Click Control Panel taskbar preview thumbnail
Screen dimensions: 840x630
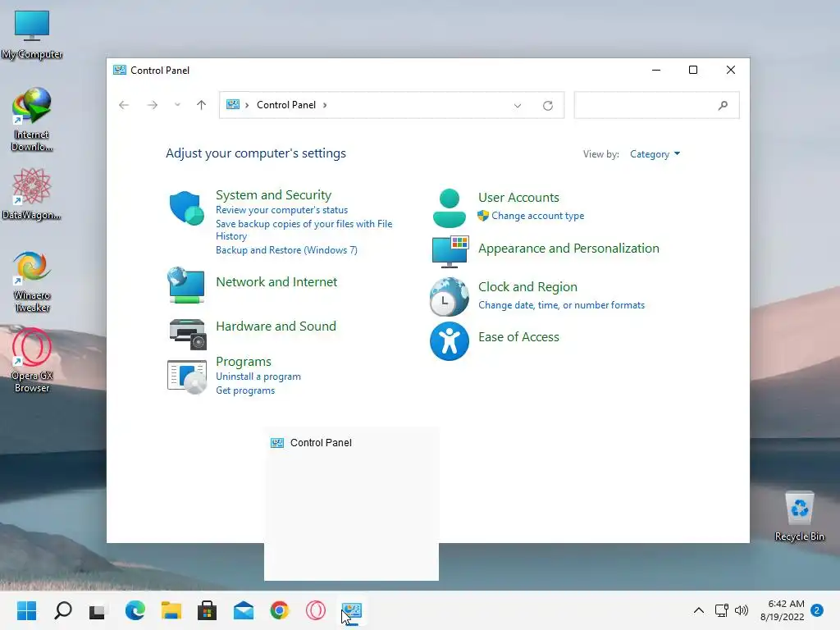click(x=351, y=504)
